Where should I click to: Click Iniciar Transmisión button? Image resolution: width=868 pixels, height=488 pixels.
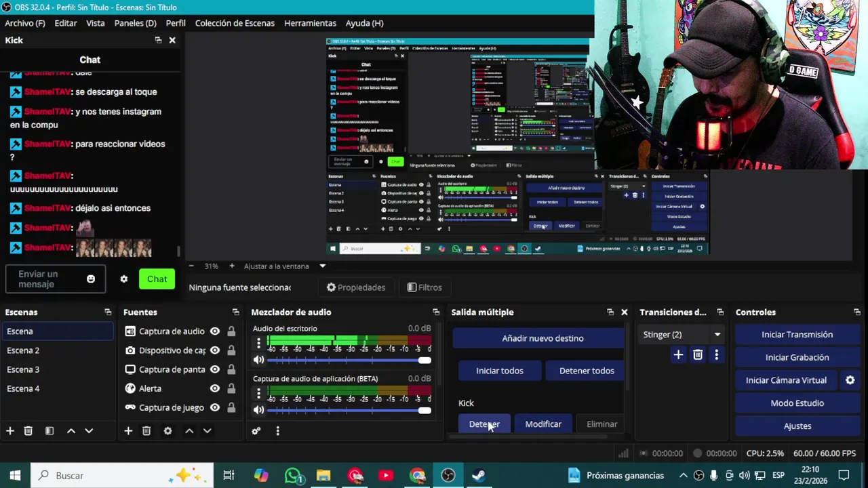click(797, 335)
